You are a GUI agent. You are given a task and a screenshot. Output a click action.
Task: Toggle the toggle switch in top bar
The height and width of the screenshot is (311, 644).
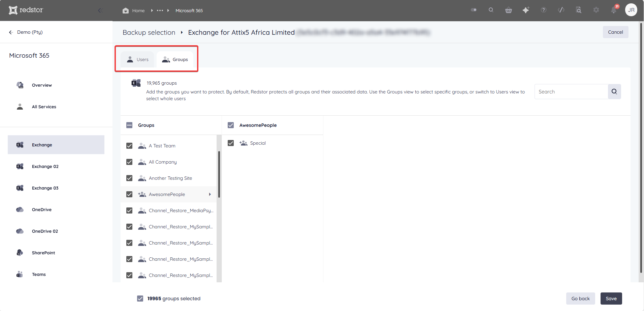coord(474,10)
